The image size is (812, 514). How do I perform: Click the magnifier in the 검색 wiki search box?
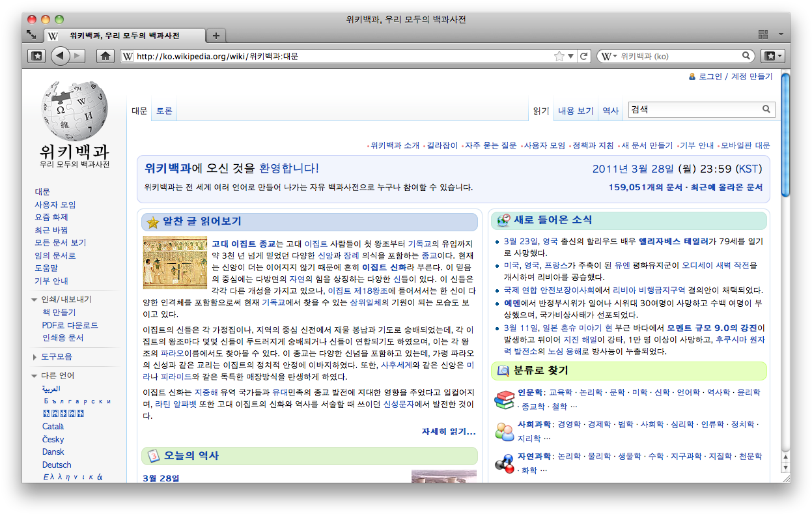click(x=766, y=109)
